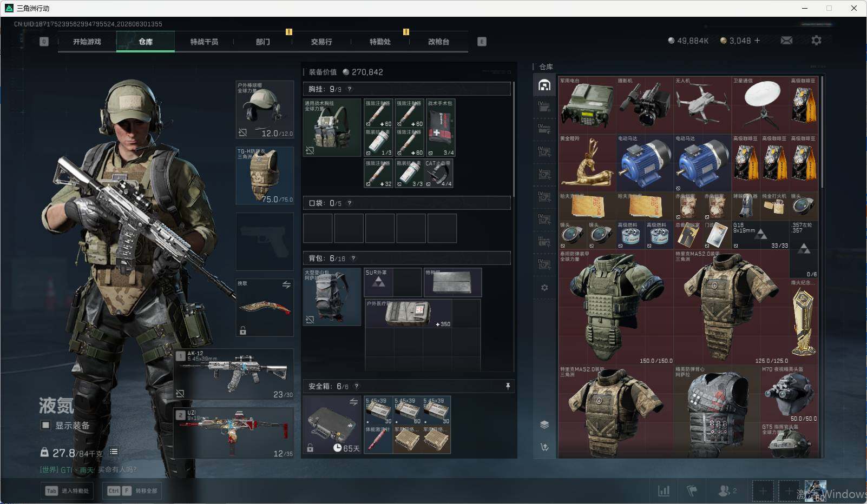This screenshot has width=867, height=504.
Task: Toggle the 显示装备 checkbox
Action: (x=45, y=425)
